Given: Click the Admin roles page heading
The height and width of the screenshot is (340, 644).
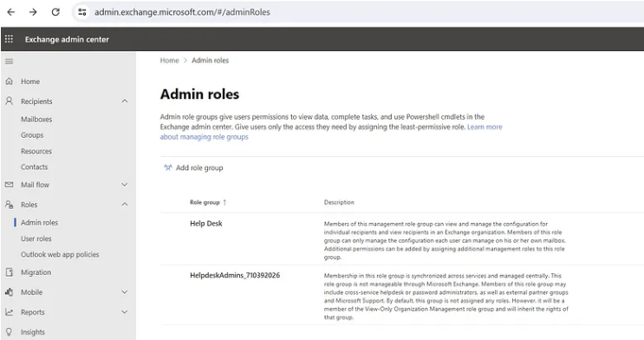Looking at the screenshot, I should pos(199,95).
